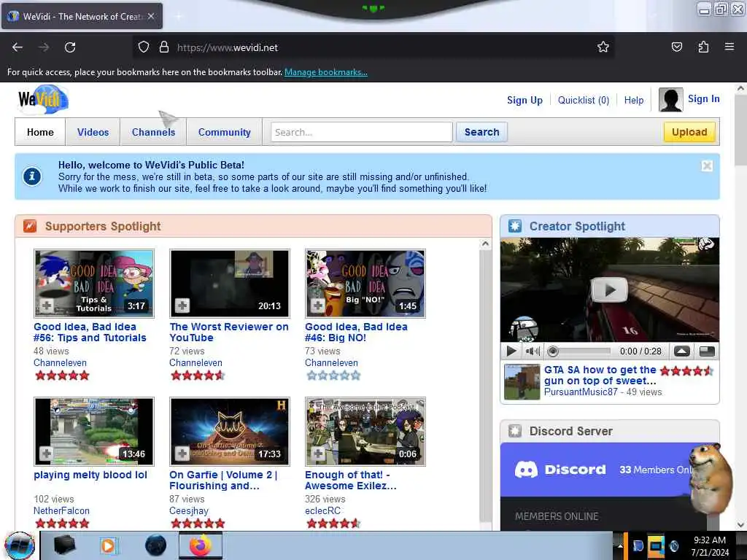Image resolution: width=747 pixels, height=560 pixels.
Task: Open the Firefox hamburger menu
Action: tap(729, 47)
